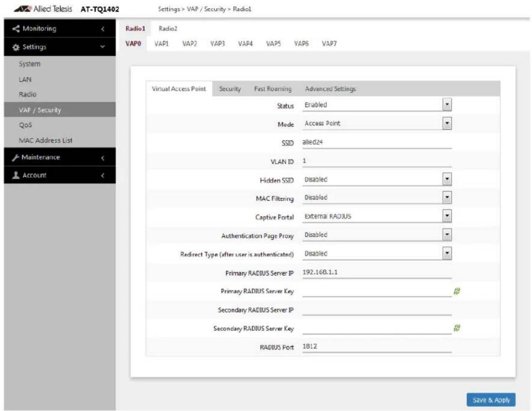This screenshot has width=532, height=411.
Task: Open the VAP / Security page
Action: pos(60,110)
